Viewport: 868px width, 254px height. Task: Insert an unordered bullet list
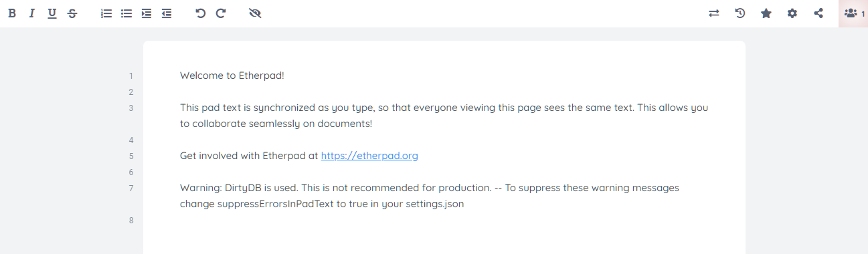coord(126,13)
